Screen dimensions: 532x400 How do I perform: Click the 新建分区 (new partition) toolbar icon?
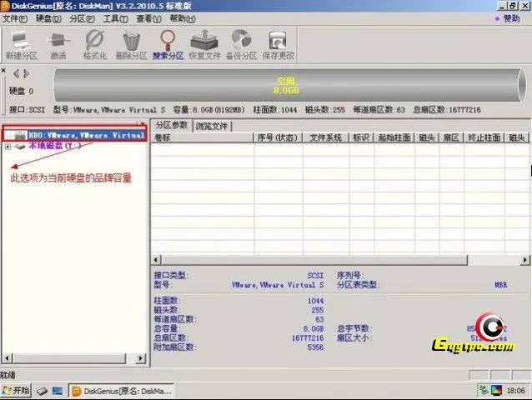point(21,45)
